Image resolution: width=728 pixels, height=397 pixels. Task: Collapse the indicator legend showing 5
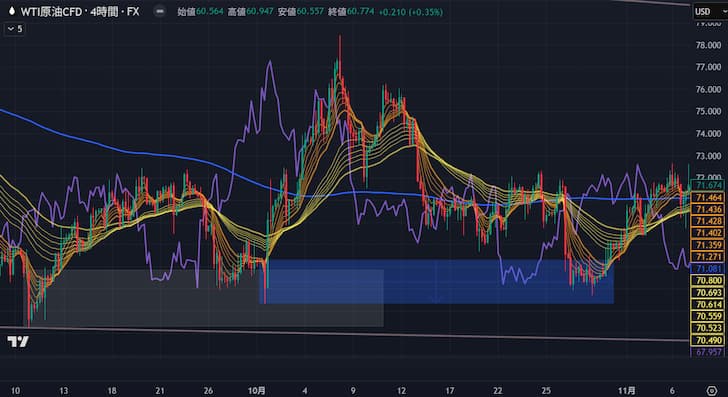pyautogui.click(x=14, y=29)
